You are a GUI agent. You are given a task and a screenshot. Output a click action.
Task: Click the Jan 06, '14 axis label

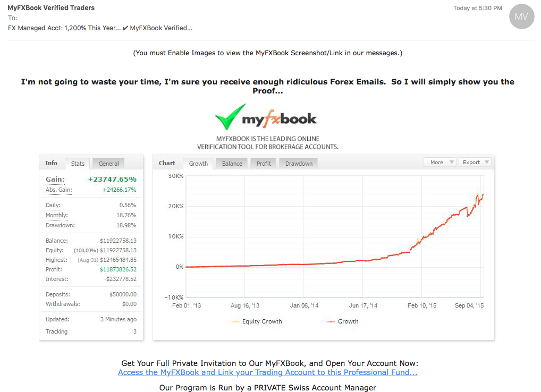tap(304, 305)
